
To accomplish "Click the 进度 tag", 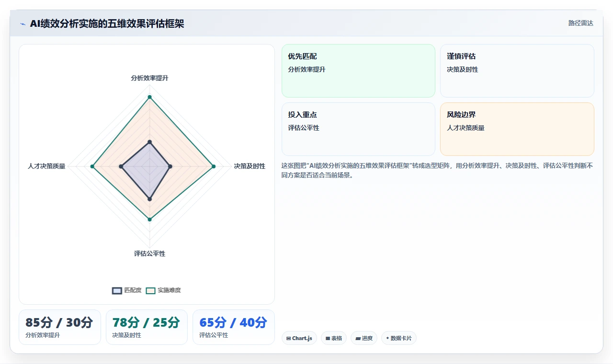I will 364,338.
